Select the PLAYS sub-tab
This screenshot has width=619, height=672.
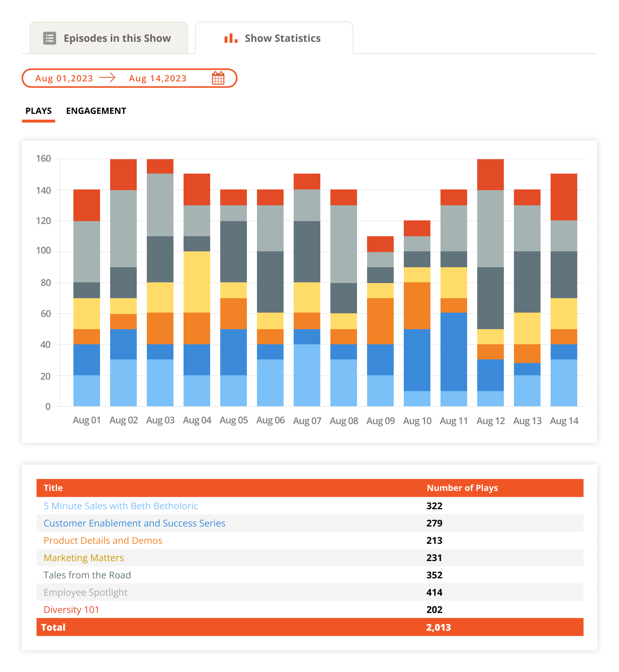39,111
